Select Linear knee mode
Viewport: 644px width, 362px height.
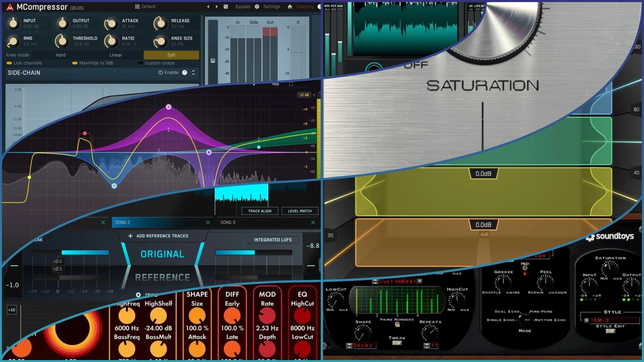tap(116, 55)
